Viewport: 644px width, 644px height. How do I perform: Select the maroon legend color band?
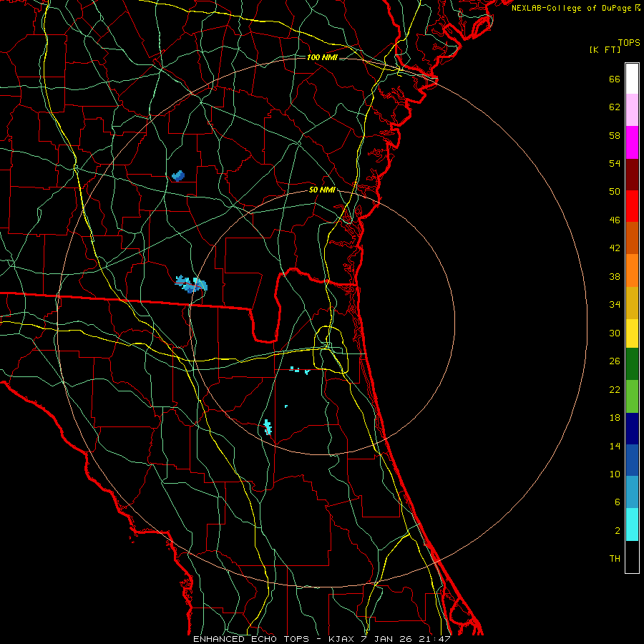click(632, 174)
